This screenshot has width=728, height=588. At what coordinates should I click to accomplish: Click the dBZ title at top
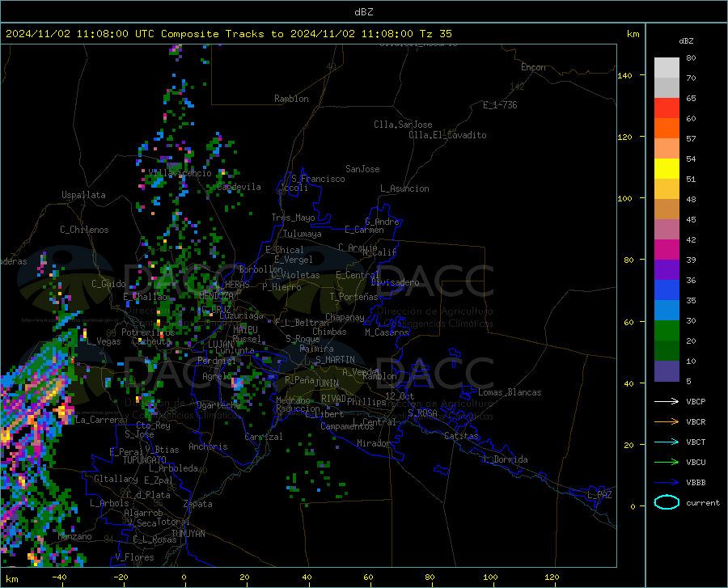click(x=363, y=12)
